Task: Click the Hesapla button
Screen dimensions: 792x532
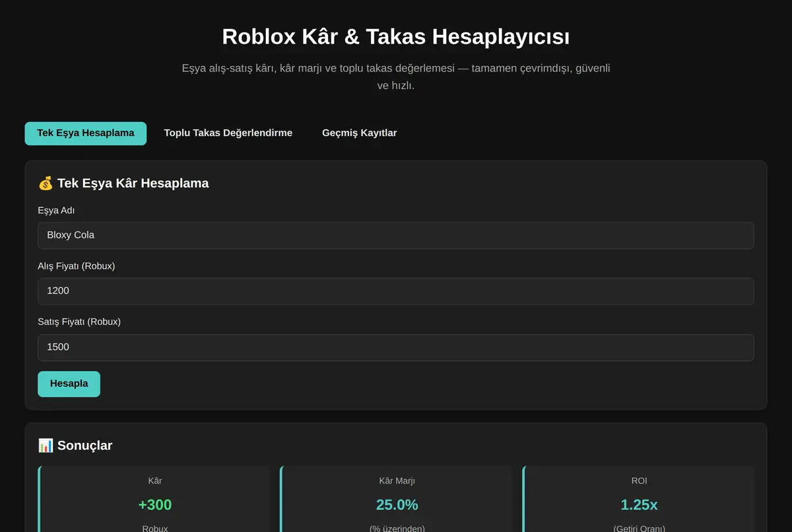Action: (69, 384)
